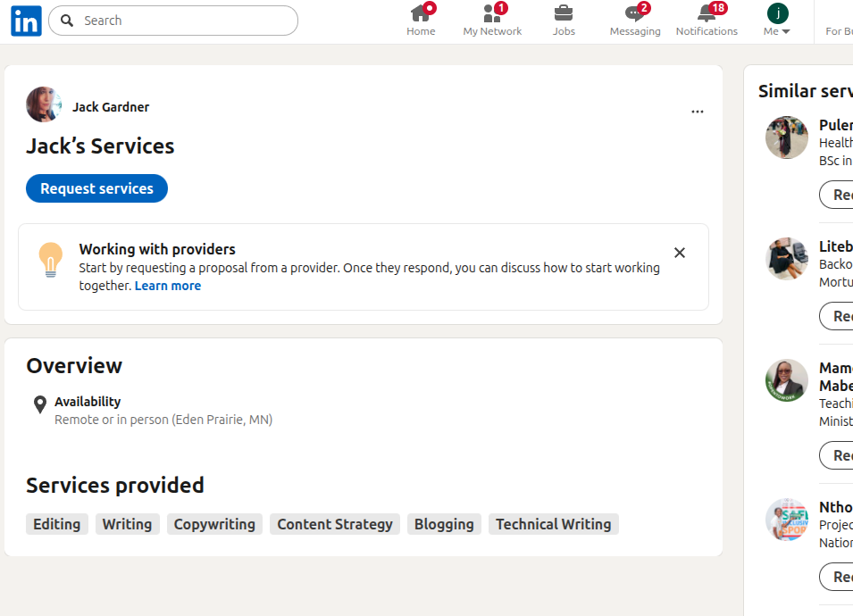The height and width of the screenshot is (616, 853).
Task: Click the green Me avatar
Action: pos(778,13)
